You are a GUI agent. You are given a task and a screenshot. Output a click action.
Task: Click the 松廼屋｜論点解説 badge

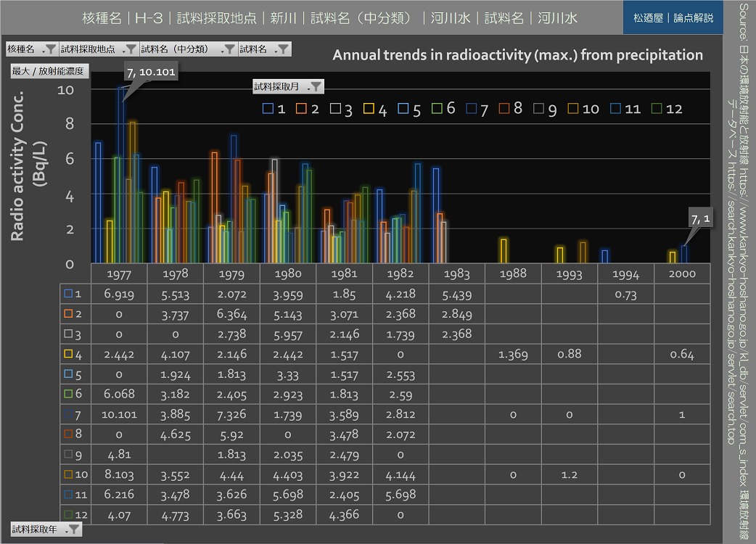(x=673, y=18)
